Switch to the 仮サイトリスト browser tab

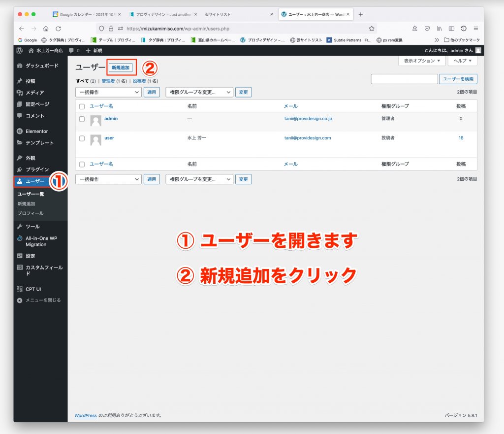pos(217,14)
